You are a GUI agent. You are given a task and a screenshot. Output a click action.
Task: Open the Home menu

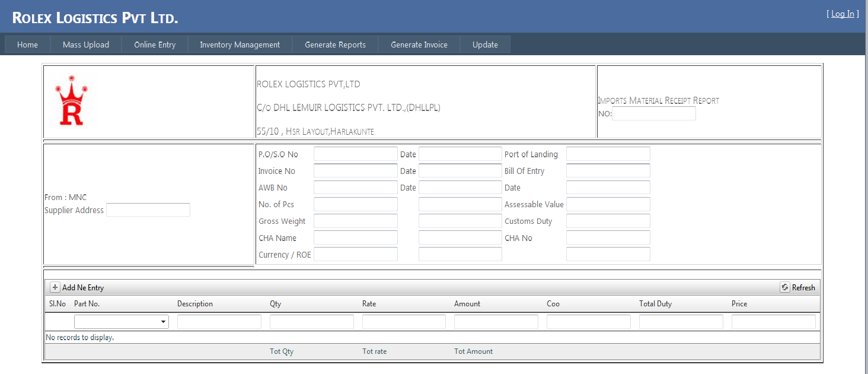[27, 45]
